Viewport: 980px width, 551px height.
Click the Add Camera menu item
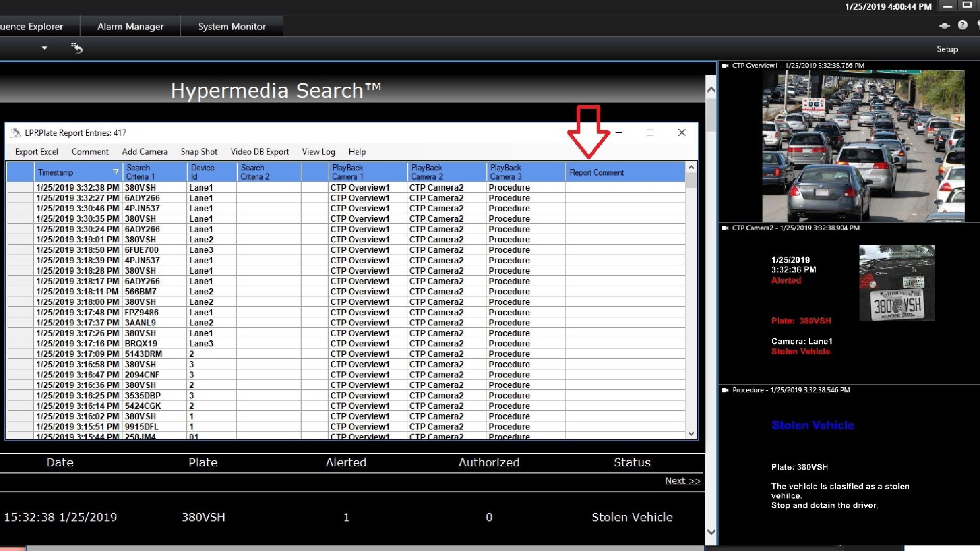144,152
